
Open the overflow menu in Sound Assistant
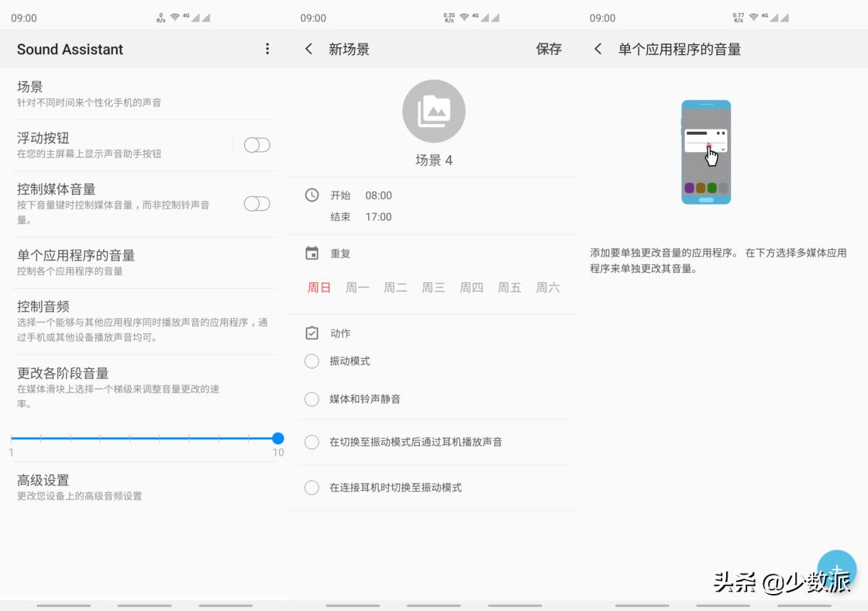[x=267, y=49]
